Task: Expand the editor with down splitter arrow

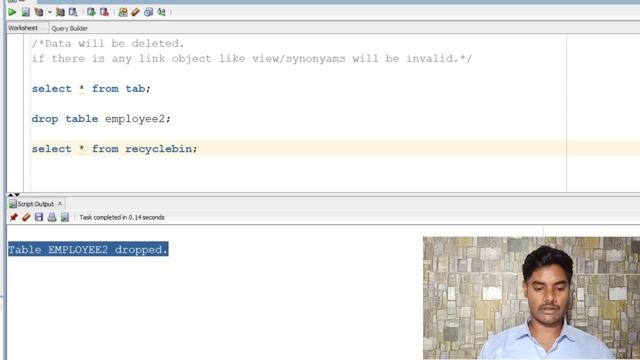Action: coord(17,195)
